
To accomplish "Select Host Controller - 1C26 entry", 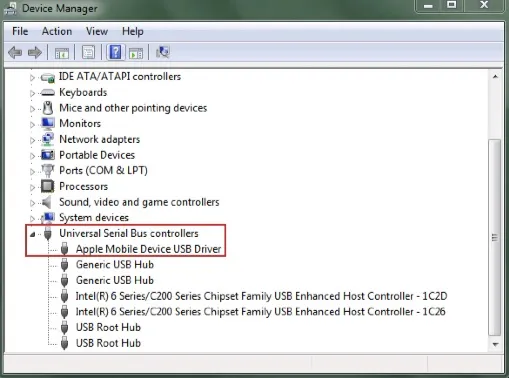I will (261, 312).
